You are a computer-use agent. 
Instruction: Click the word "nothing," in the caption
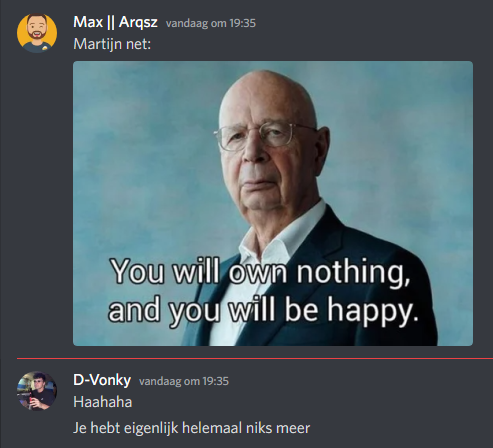click(x=353, y=273)
